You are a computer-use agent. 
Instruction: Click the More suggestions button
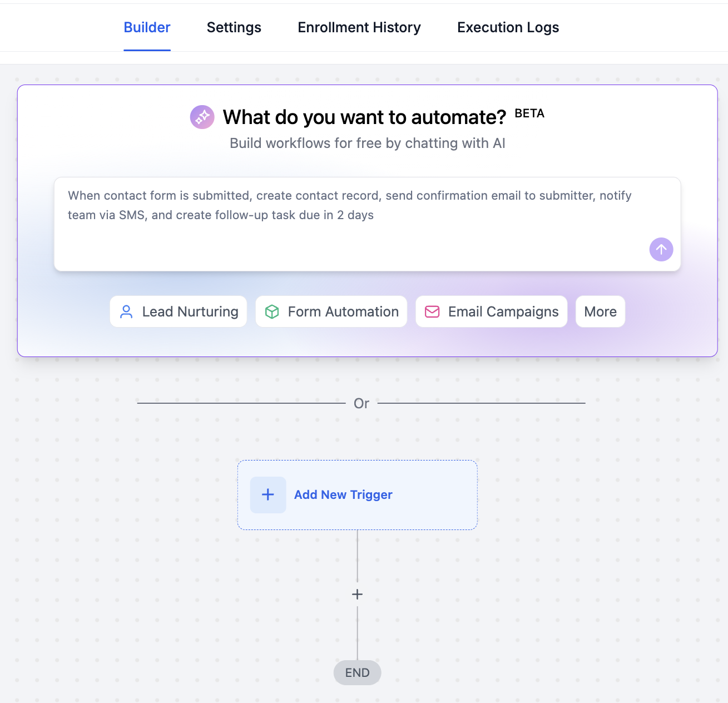click(600, 311)
